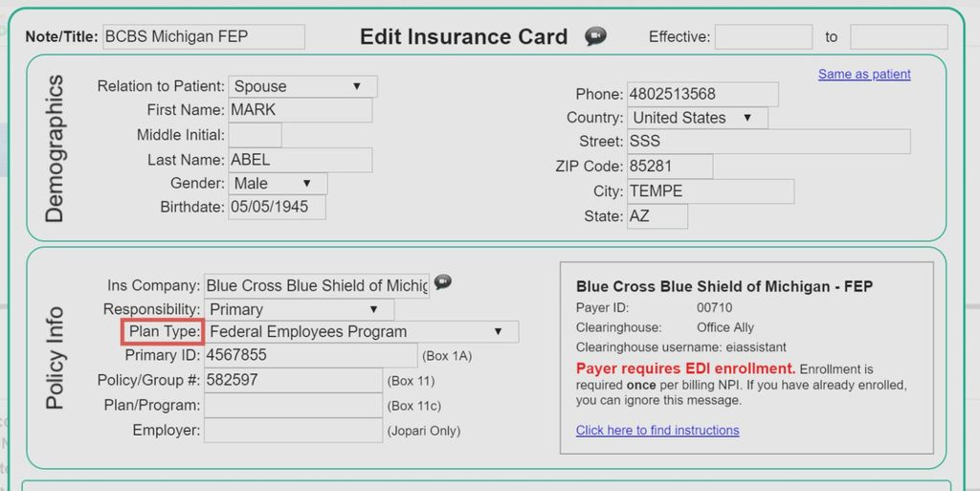Click the Street field
The width and height of the screenshot is (980, 491).
click(x=768, y=142)
